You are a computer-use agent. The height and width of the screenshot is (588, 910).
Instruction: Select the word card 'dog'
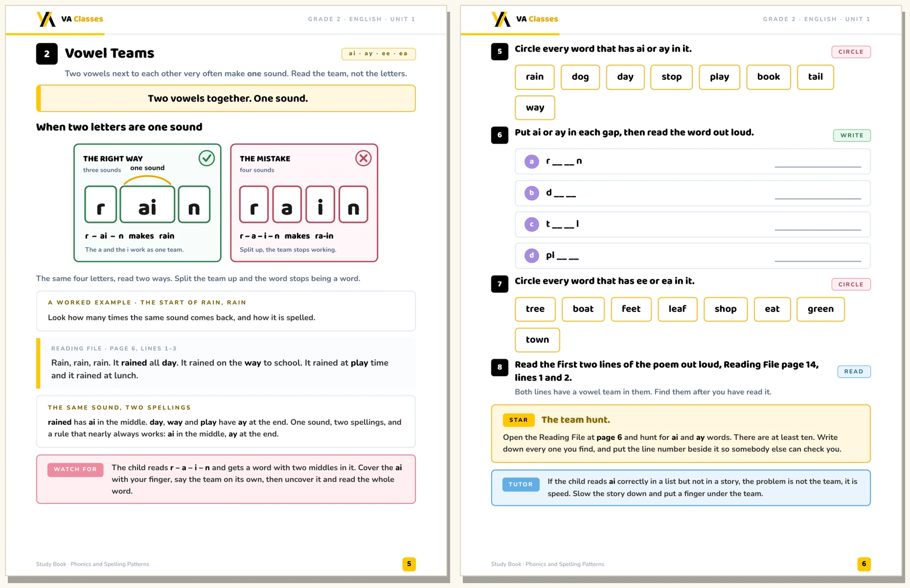[580, 77]
